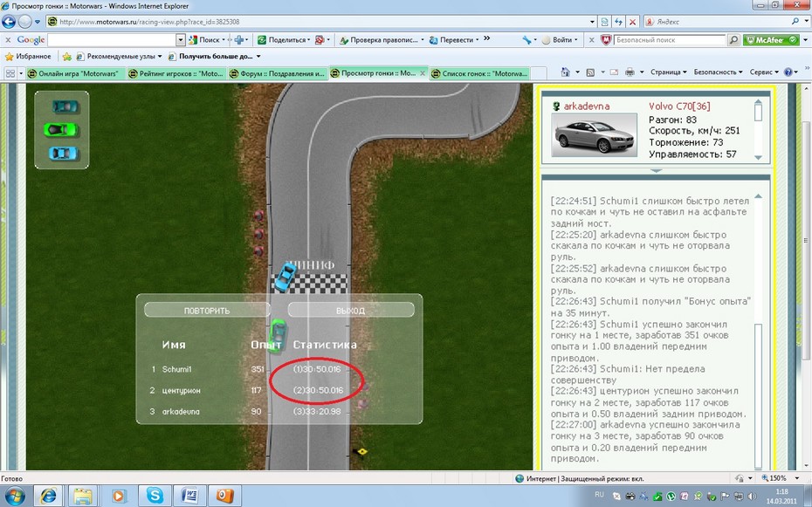Launch Windows Media Player from taskbar

click(118, 496)
